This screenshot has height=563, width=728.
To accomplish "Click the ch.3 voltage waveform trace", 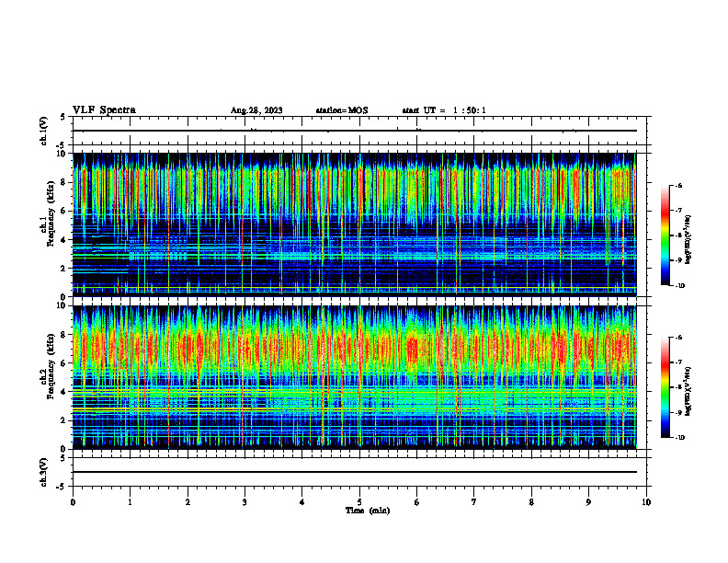I will pyautogui.click(x=354, y=472).
